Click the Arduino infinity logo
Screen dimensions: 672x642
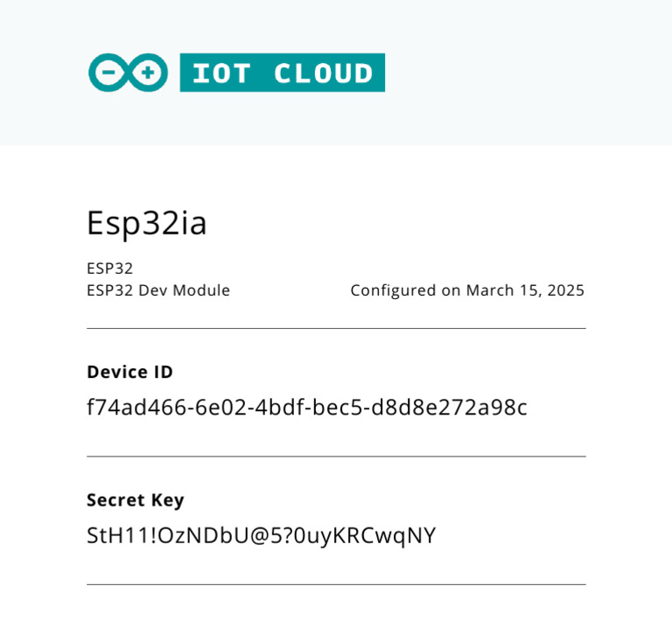[x=128, y=73]
